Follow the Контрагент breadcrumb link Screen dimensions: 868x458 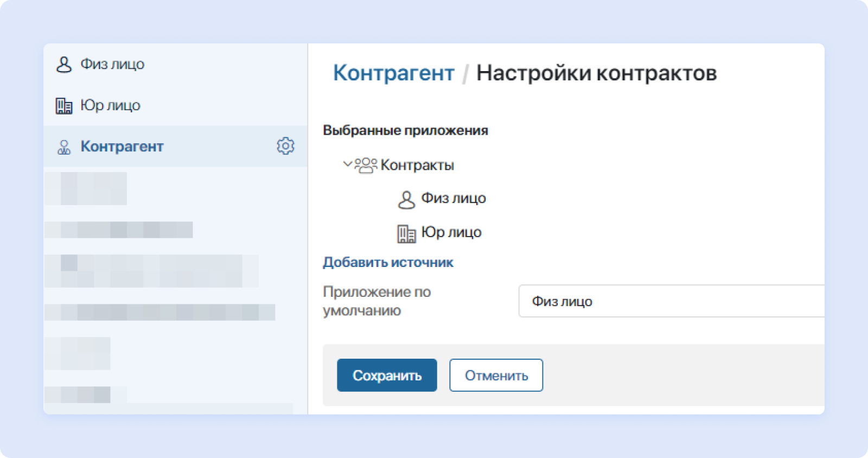pos(394,73)
